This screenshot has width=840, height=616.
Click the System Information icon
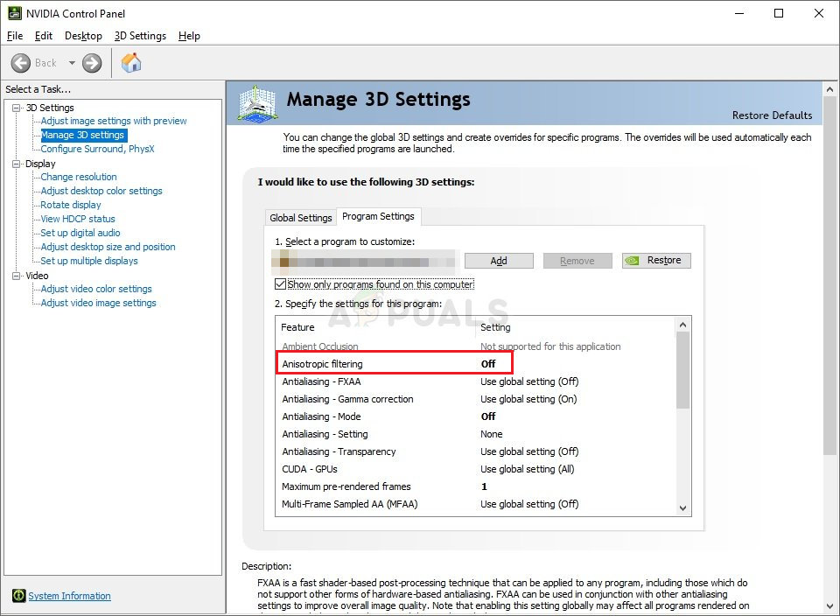tap(18, 596)
